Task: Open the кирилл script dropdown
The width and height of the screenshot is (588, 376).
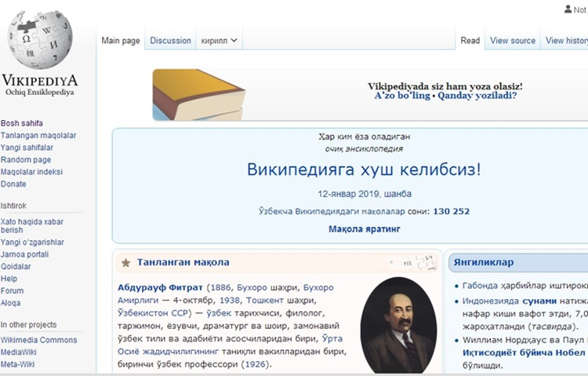Action: [x=219, y=41]
